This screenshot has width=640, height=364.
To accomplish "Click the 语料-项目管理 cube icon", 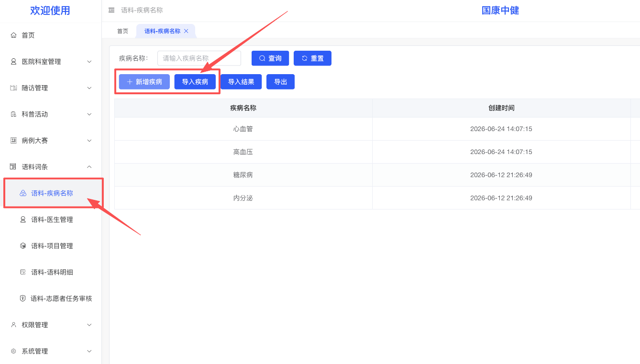I will pos(23,246).
